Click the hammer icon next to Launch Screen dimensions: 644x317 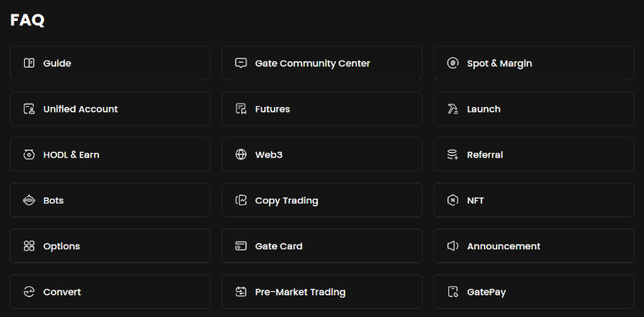tap(452, 109)
